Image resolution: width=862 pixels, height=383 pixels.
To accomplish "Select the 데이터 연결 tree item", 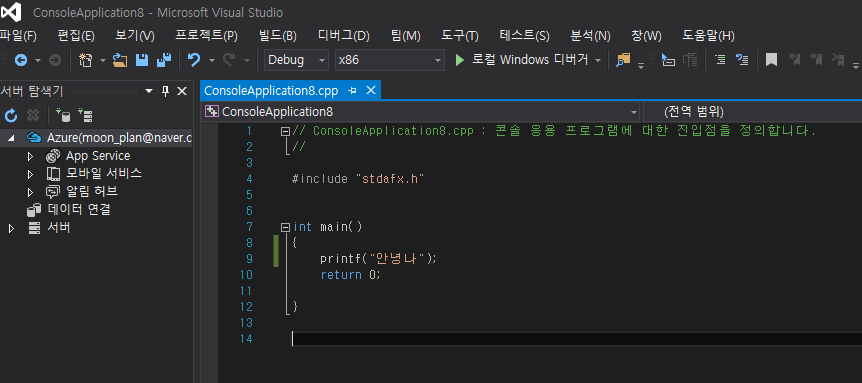I will (x=80, y=209).
